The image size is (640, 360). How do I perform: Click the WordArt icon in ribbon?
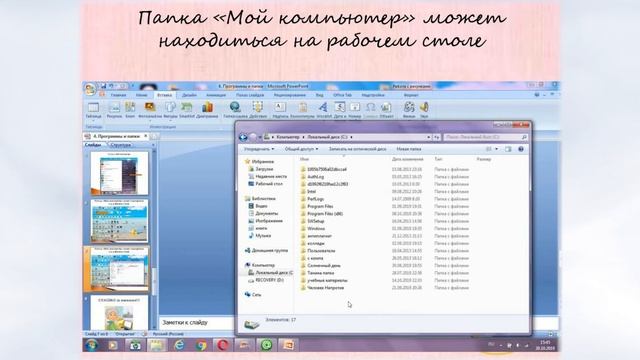(324, 110)
